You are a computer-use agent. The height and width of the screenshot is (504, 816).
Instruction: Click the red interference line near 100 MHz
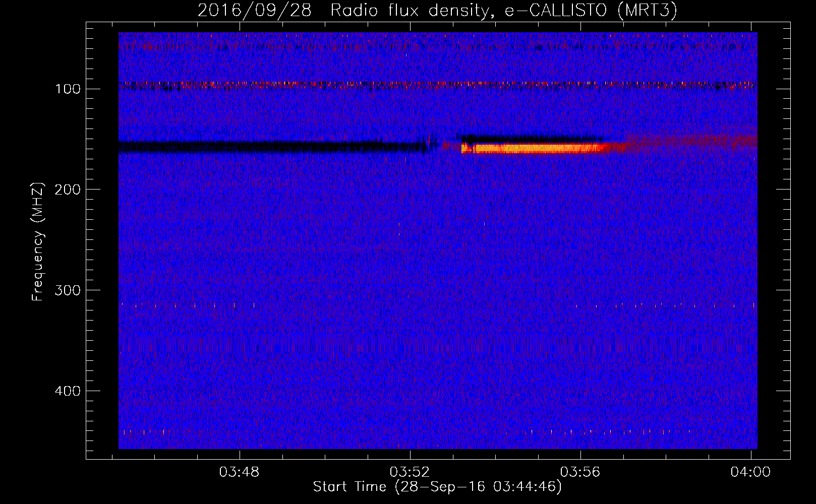[438, 84]
